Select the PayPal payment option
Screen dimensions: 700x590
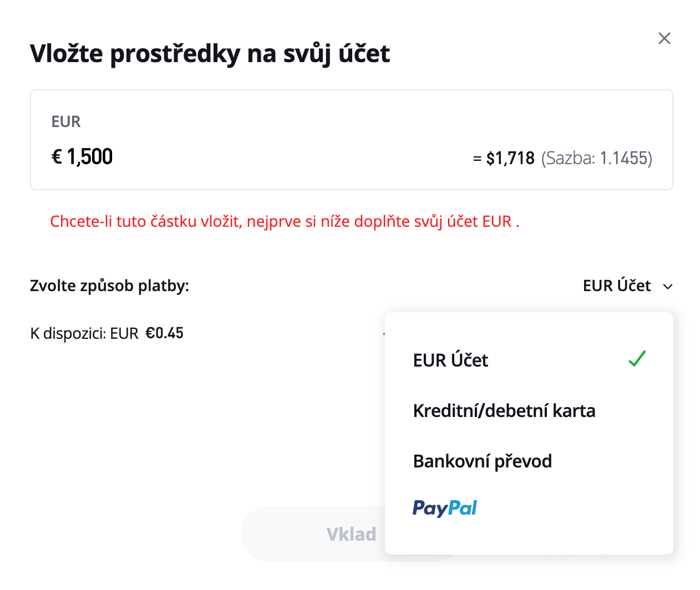tap(445, 508)
